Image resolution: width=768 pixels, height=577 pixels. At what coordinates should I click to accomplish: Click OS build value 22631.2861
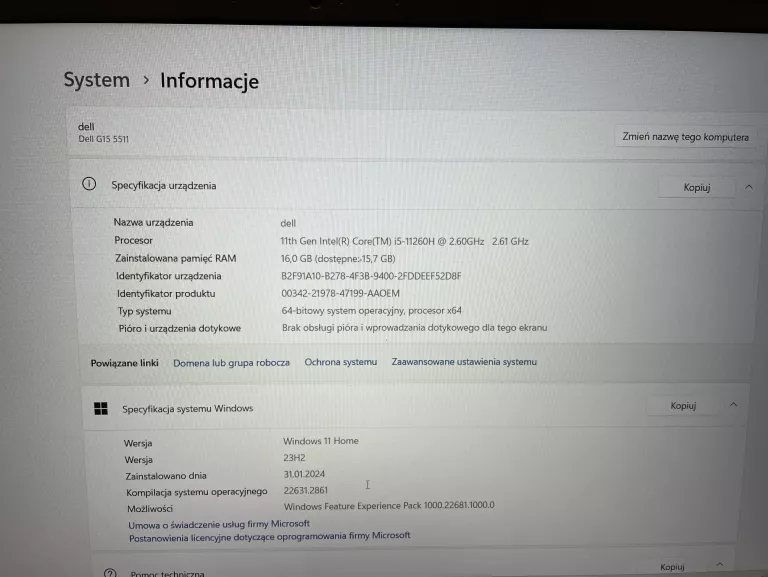click(x=305, y=490)
